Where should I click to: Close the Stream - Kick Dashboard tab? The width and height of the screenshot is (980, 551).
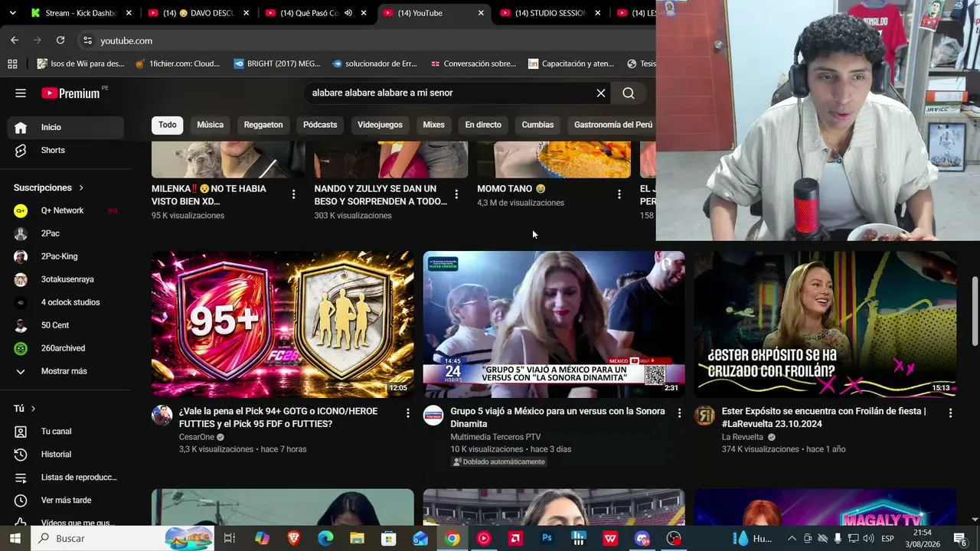(x=129, y=13)
